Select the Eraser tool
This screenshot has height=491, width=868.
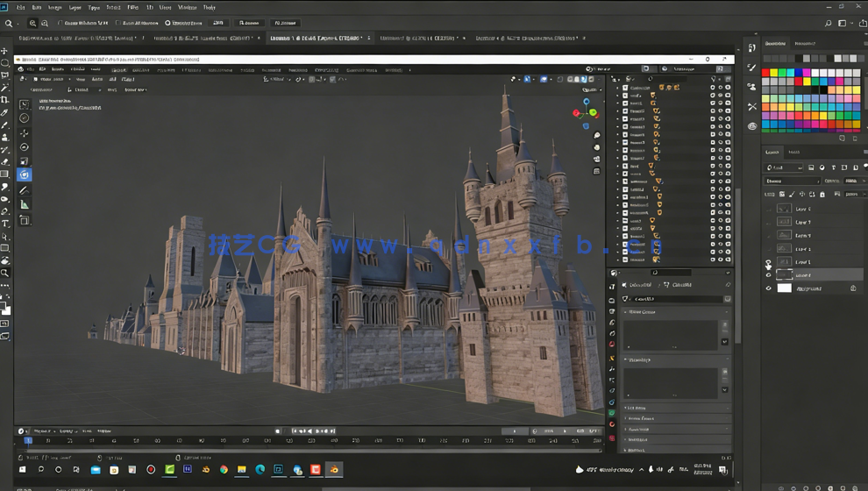[x=5, y=161]
